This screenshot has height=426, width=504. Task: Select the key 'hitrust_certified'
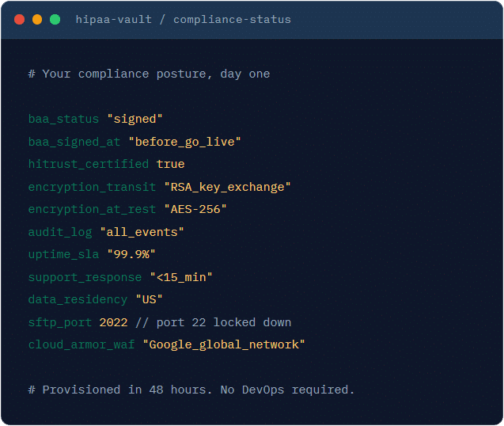point(89,164)
